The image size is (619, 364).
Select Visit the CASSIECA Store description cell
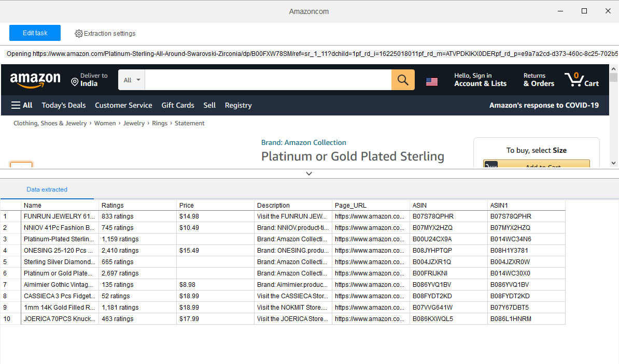pyautogui.click(x=293, y=296)
